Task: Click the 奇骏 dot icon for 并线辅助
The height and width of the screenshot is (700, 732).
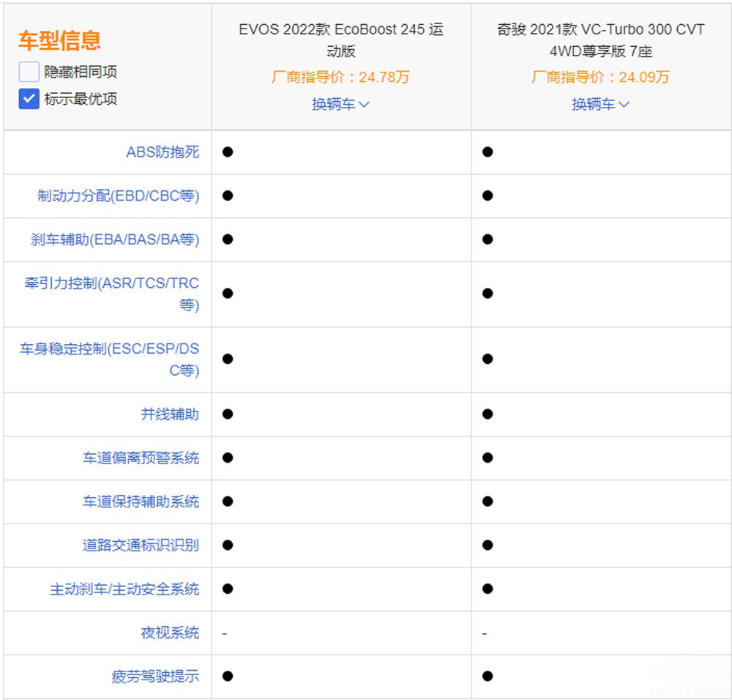Action: pyautogui.click(x=488, y=414)
